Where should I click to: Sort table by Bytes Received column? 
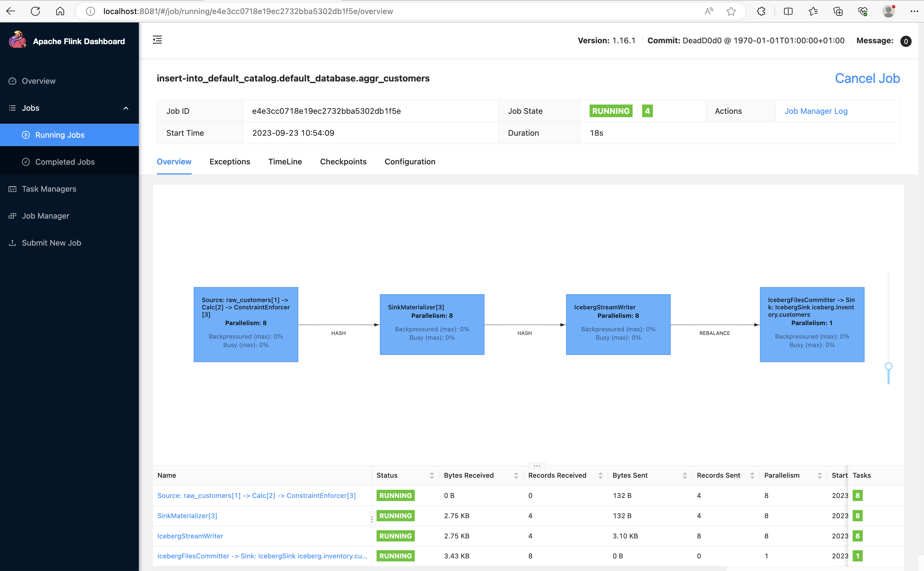pos(516,475)
